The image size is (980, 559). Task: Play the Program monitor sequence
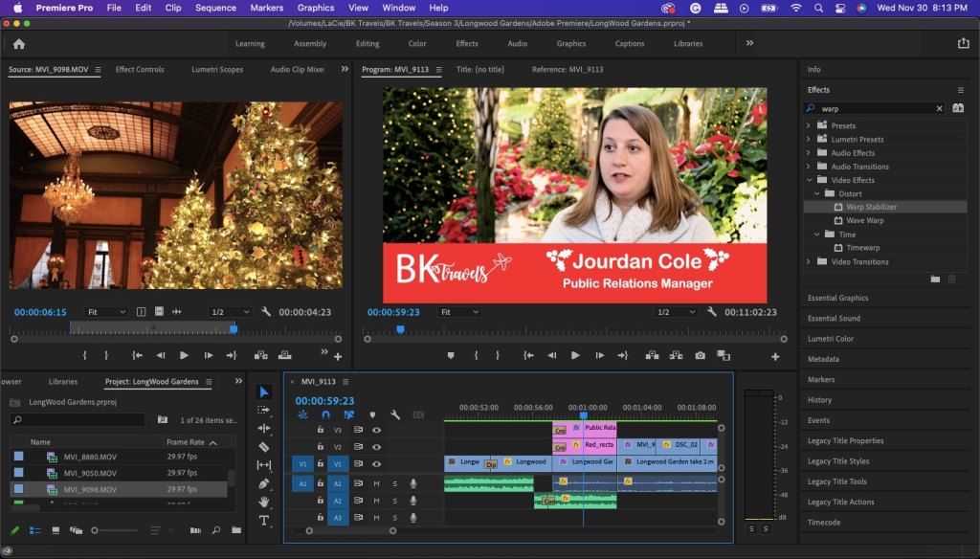point(575,355)
